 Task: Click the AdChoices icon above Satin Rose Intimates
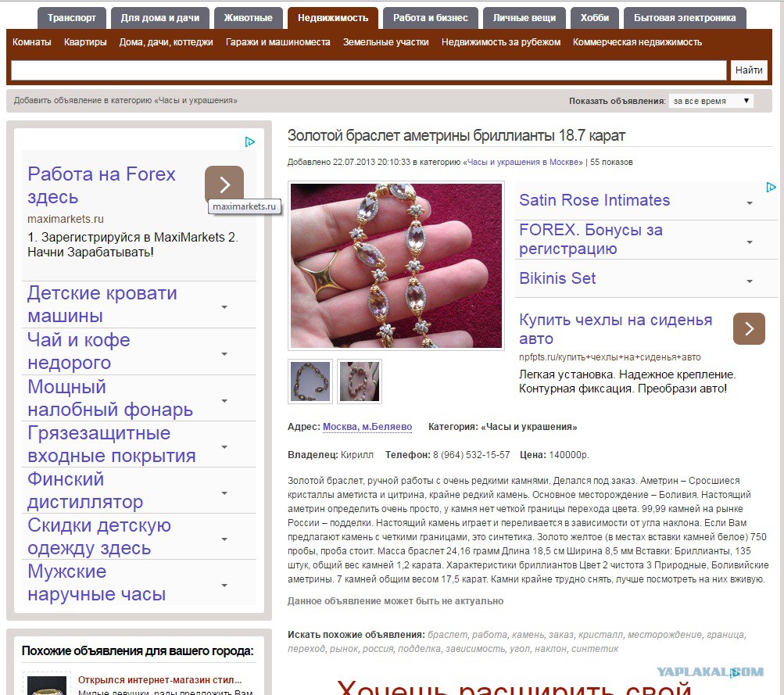(x=771, y=187)
